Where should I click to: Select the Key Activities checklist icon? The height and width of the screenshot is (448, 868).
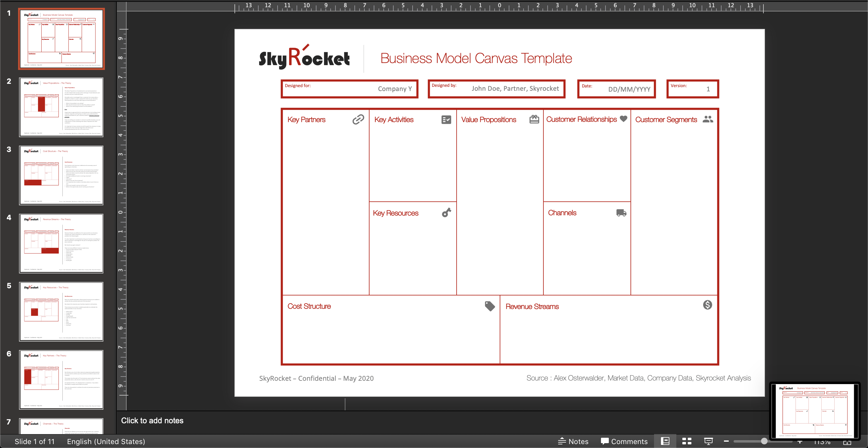(x=446, y=120)
